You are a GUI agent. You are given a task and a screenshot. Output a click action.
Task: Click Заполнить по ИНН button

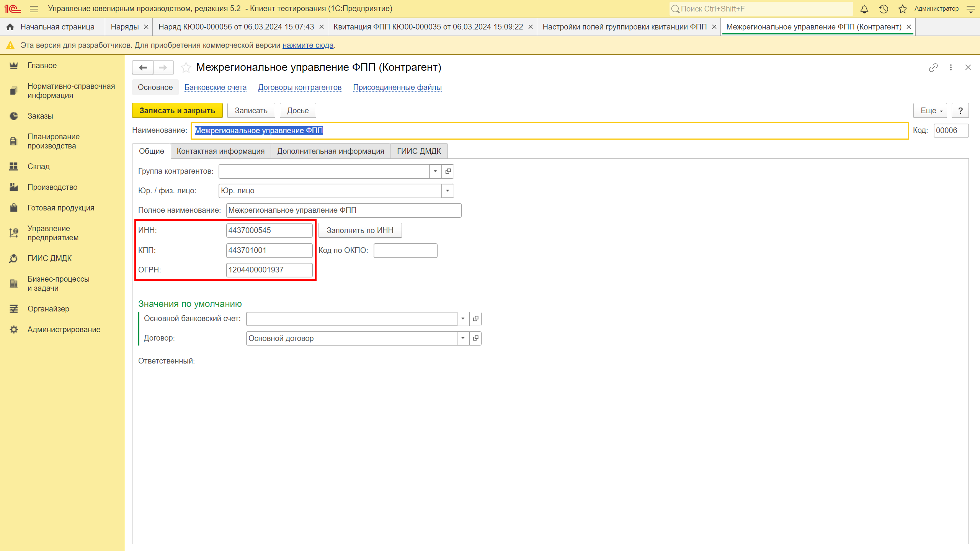point(360,230)
